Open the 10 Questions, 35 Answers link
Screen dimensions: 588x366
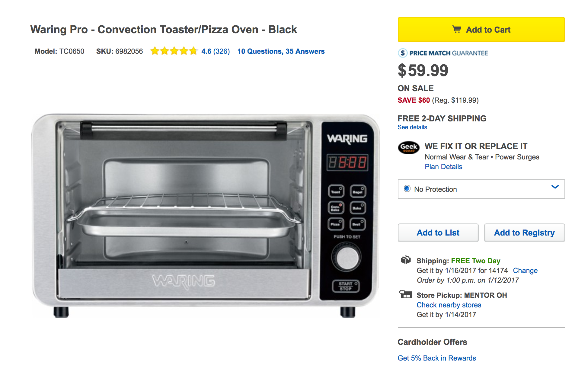coord(281,51)
